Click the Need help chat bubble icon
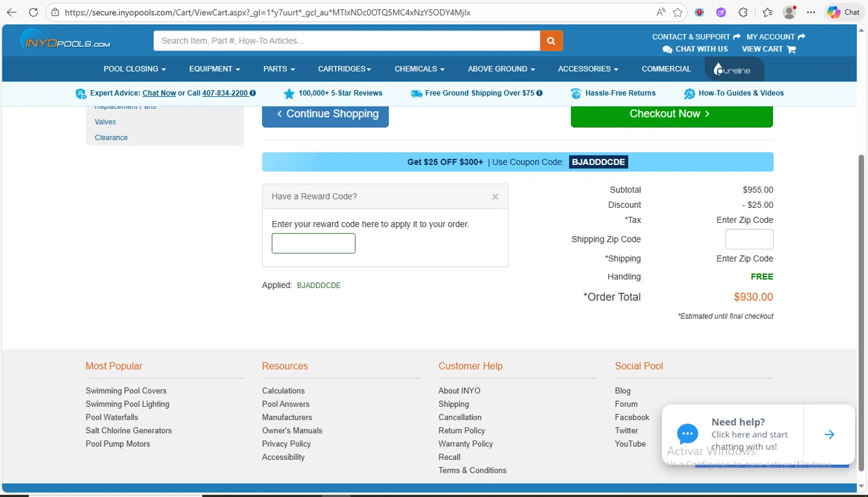 click(x=687, y=434)
